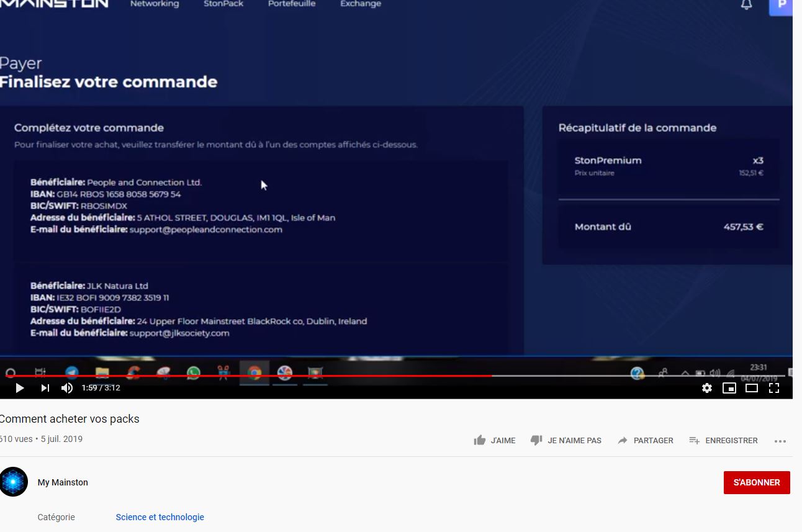Open the purple P profile avatar

pos(781,6)
